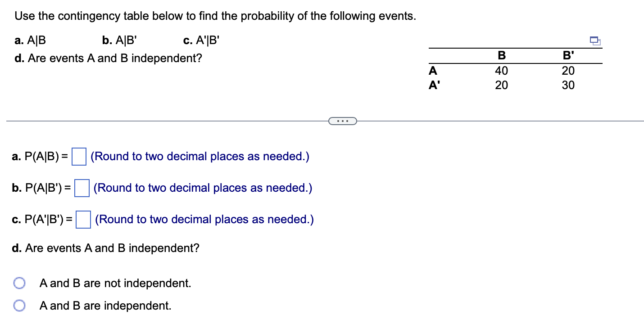Click the pop-out table icon near B' column
Image resolution: width=644 pixels, height=324 pixels.
click(x=594, y=40)
